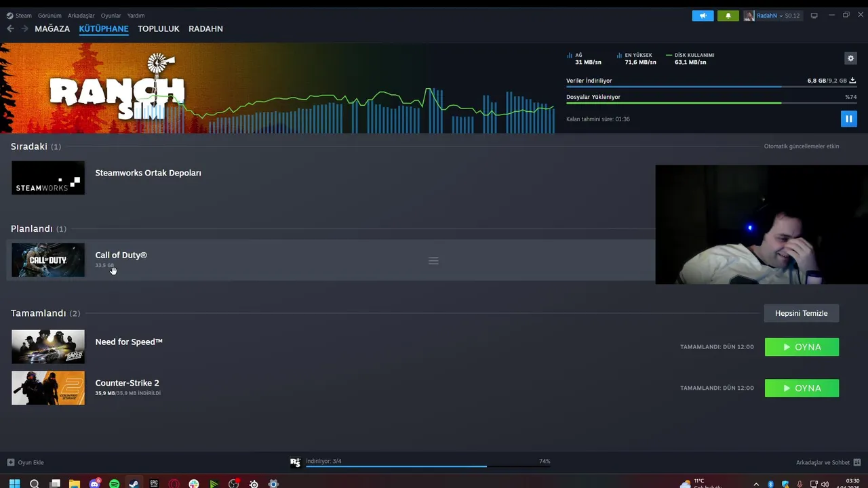868x488 pixels.
Task: Open the weather widget showing 11°C
Action: pos(701,483)
